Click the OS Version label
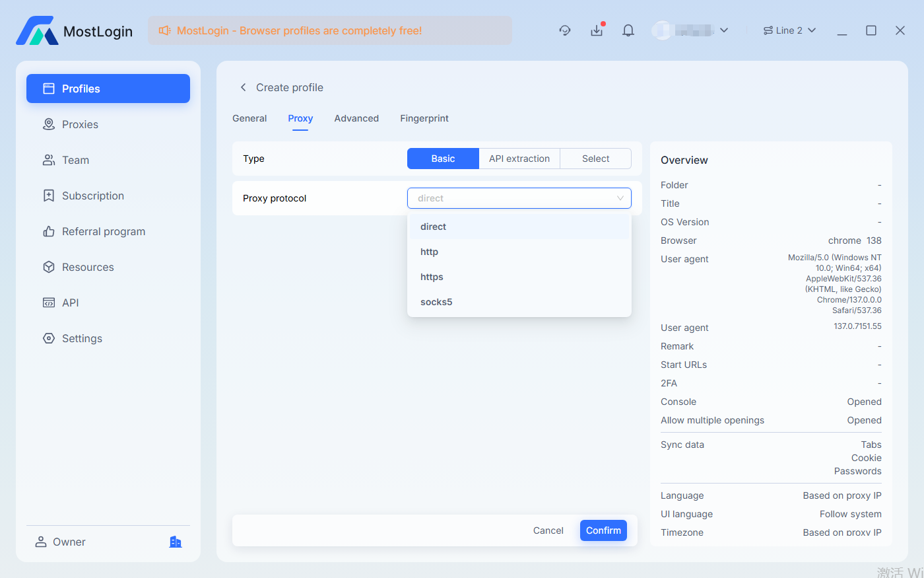This screenshot has height=578, width=924. tap(685, 222)
